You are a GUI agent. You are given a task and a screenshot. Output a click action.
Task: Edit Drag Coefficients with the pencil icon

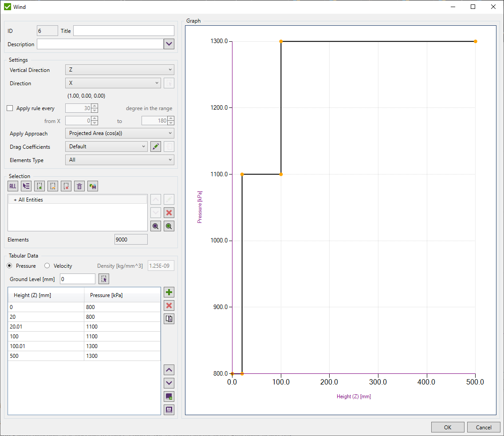(x=155, y=147)
